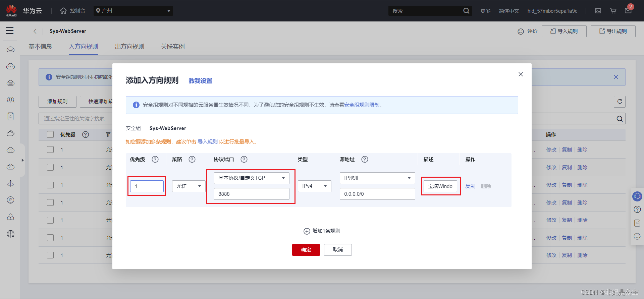This screenshot has height=299, width=644.
Task: Click the rule list search magnifier
Action: 620,119
